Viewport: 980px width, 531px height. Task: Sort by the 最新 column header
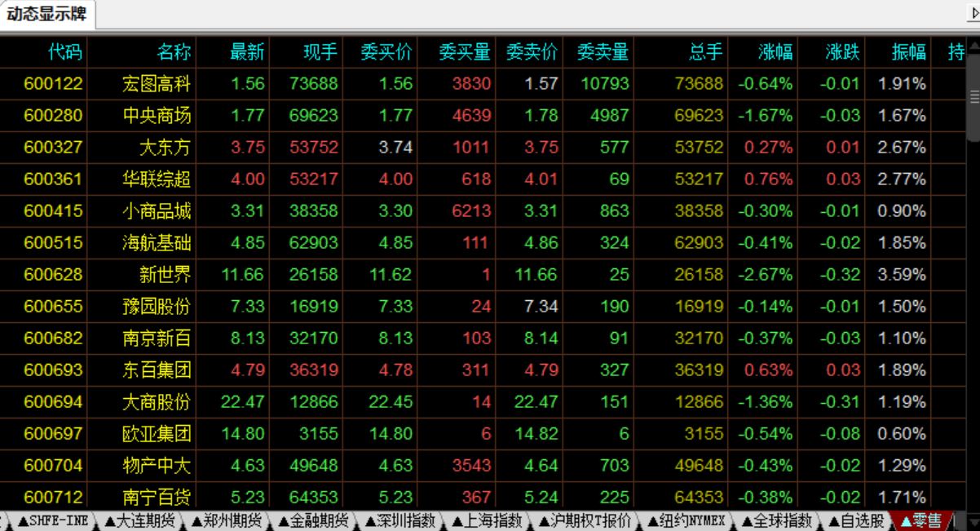pyautogui.click(x=247, y=52)
